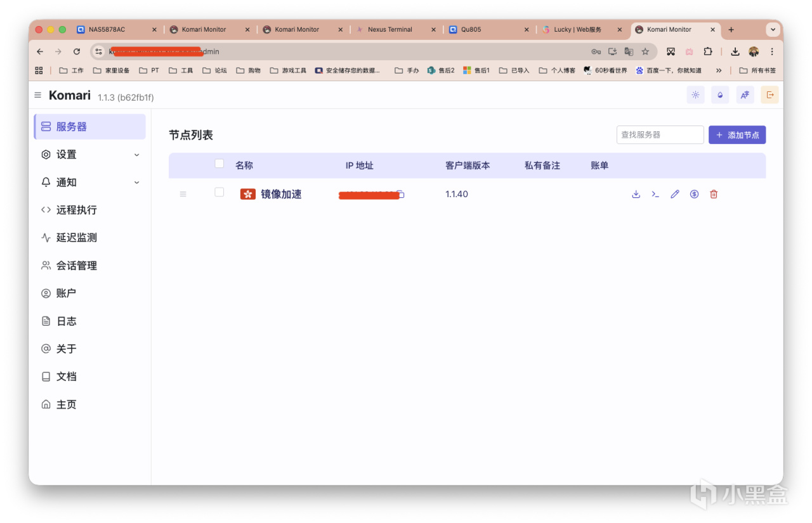Open the saved passwords key icon
812x523 pixels.
[596, 52]
